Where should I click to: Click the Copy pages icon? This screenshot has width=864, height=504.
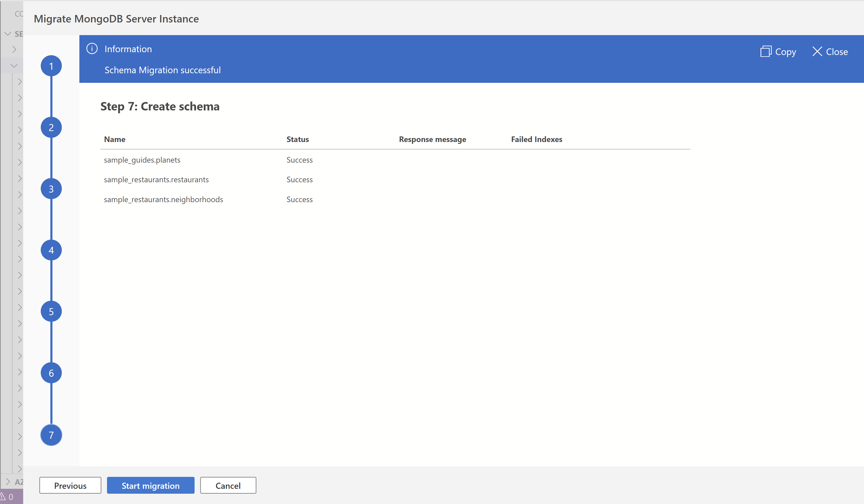pyautogui.click(x=766, y=51)
